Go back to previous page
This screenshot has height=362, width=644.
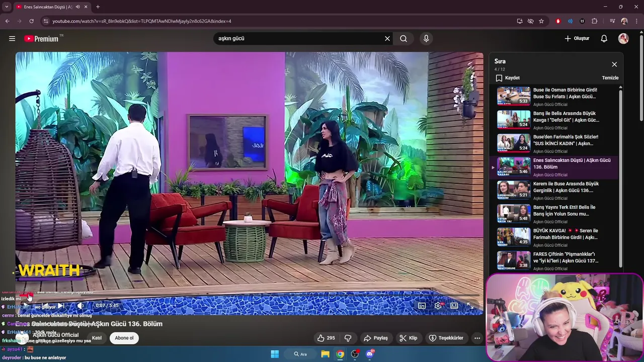7,21
